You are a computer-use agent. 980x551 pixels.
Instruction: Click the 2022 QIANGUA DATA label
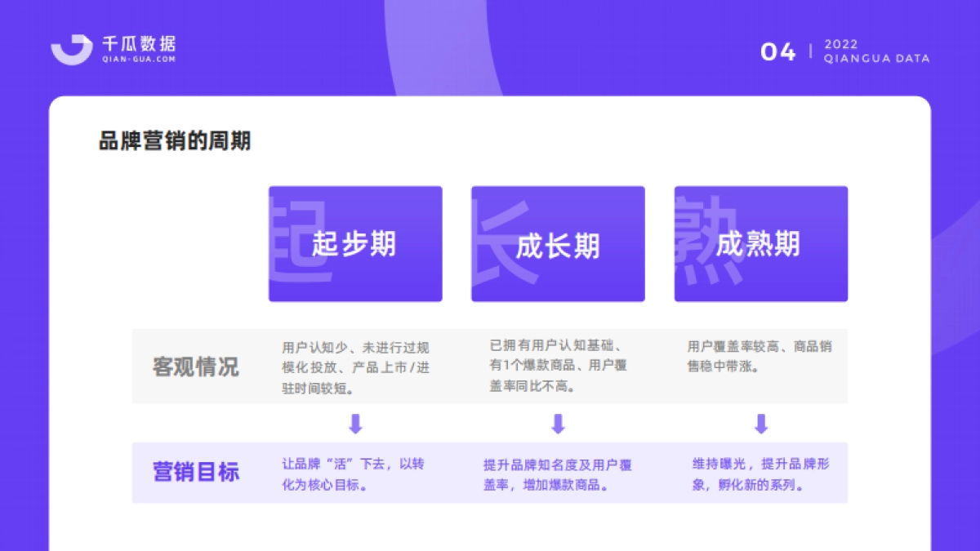[x=878, y=51]
